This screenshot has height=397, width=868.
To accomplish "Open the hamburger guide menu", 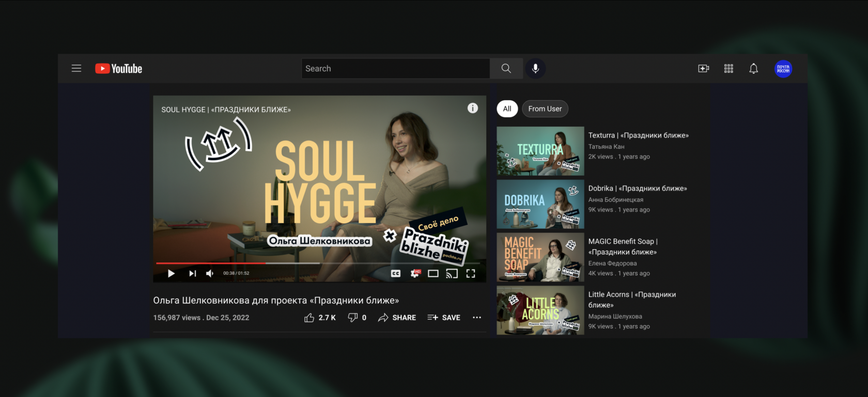I will tap(76, 68).
